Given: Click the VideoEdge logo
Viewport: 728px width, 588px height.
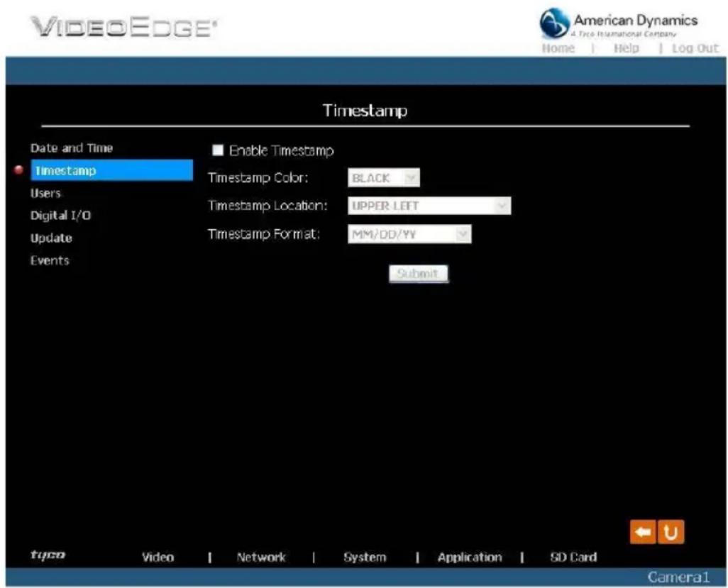Looking at the screenshot, I should coord(123,27).
